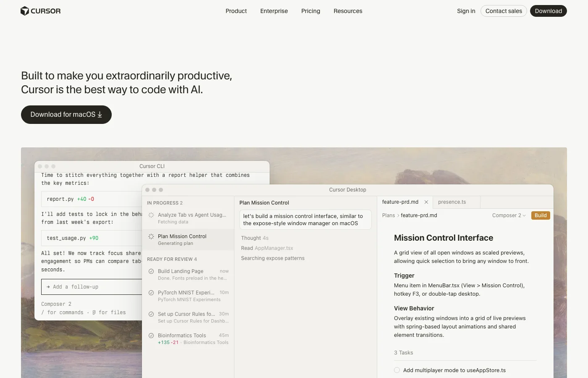588x378 pixels.
Task: Click the test_usage.py file diff row
Action: (92, 238)
